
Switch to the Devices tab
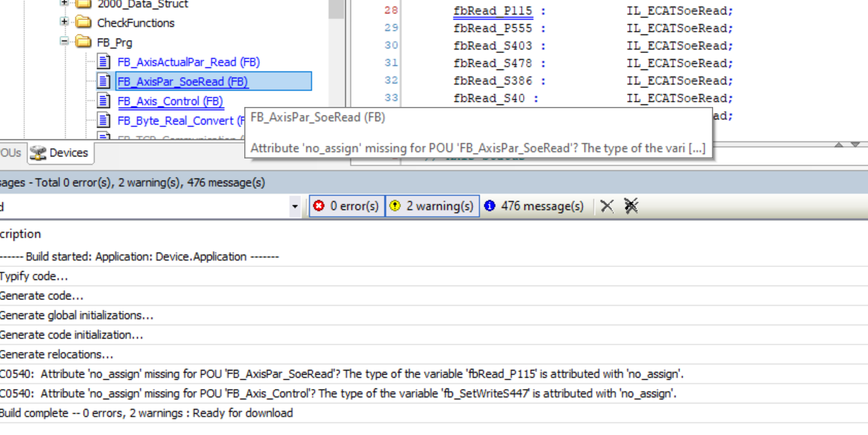[61, 153]
